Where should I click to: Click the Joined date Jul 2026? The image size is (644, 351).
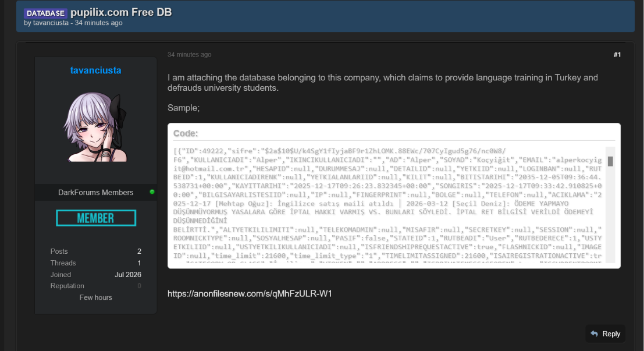128,275
